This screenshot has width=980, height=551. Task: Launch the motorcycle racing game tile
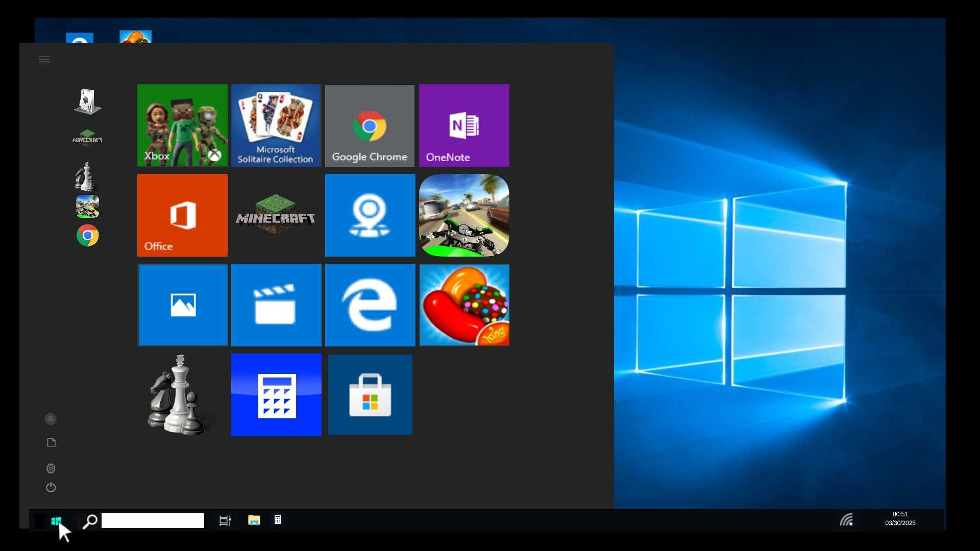pos(464,215)
